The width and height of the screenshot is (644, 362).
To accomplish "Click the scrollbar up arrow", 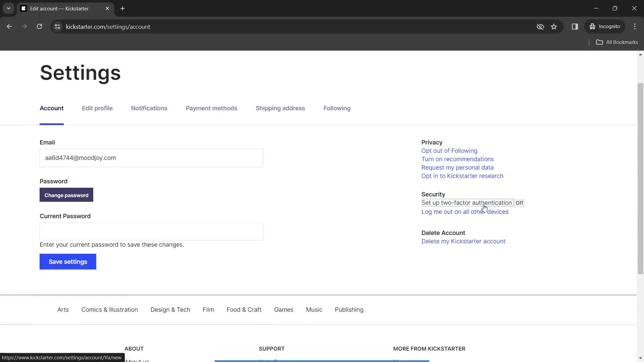I will (x=640, y=54).
